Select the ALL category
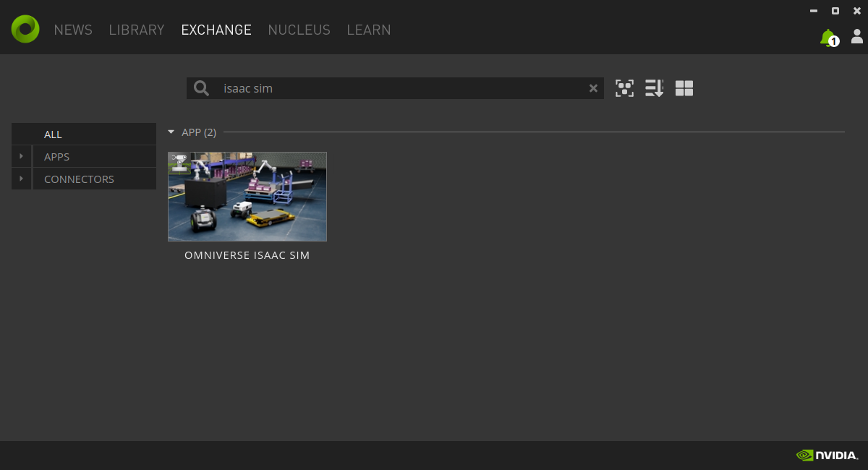 pyautogui.click(x=84, y=134)
